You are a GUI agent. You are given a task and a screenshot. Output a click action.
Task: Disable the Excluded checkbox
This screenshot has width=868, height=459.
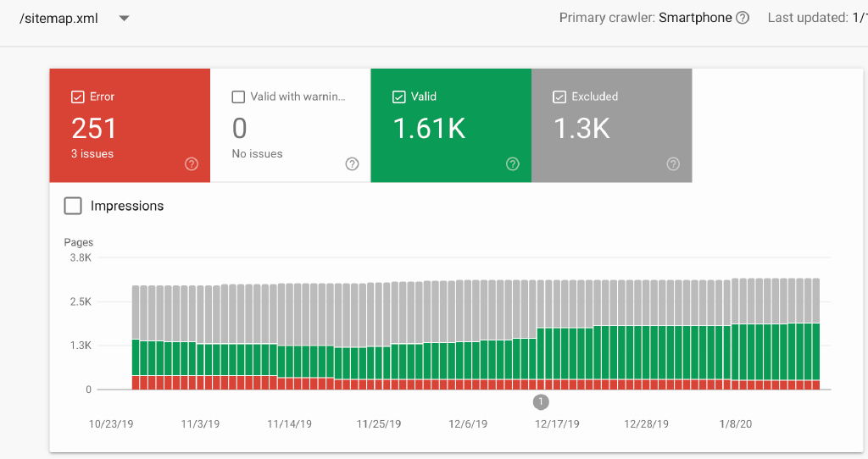[x=559, y=97]
